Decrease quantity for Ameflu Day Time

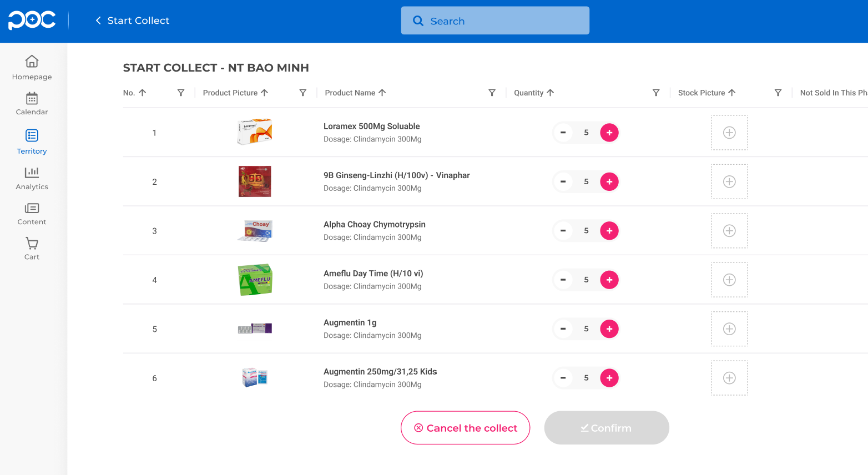pos(563,280)
